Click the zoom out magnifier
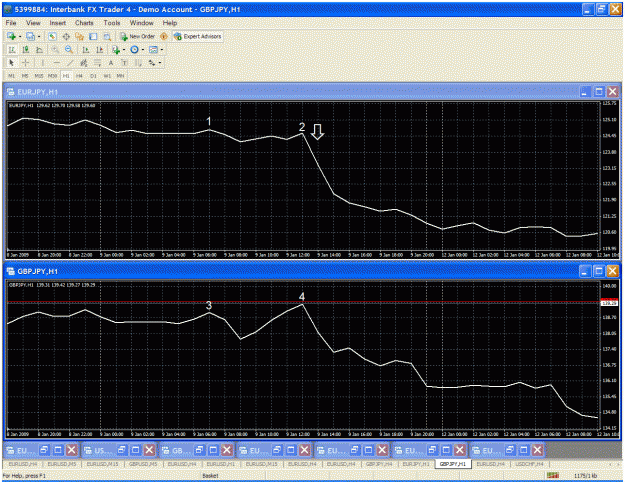625x482 pixels. (x=69, y=49)
